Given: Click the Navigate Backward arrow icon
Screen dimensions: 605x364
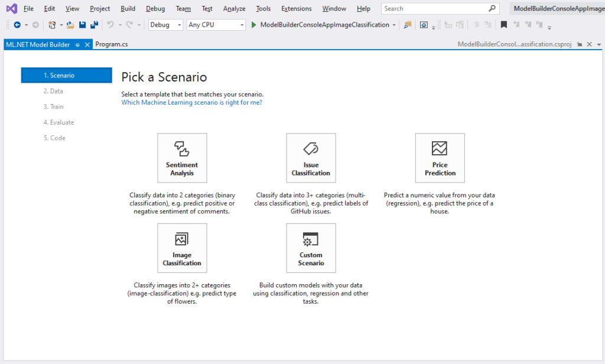Looking at the screenshot, I should click(18, 25).
